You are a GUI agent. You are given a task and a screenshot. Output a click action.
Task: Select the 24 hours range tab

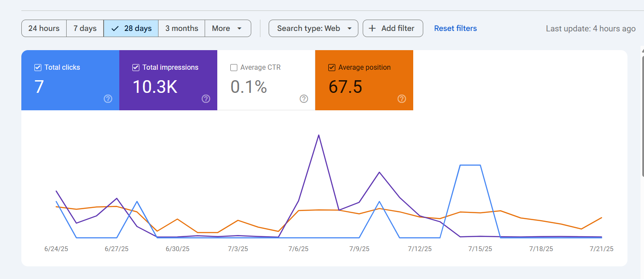click(x=44, y=28)
